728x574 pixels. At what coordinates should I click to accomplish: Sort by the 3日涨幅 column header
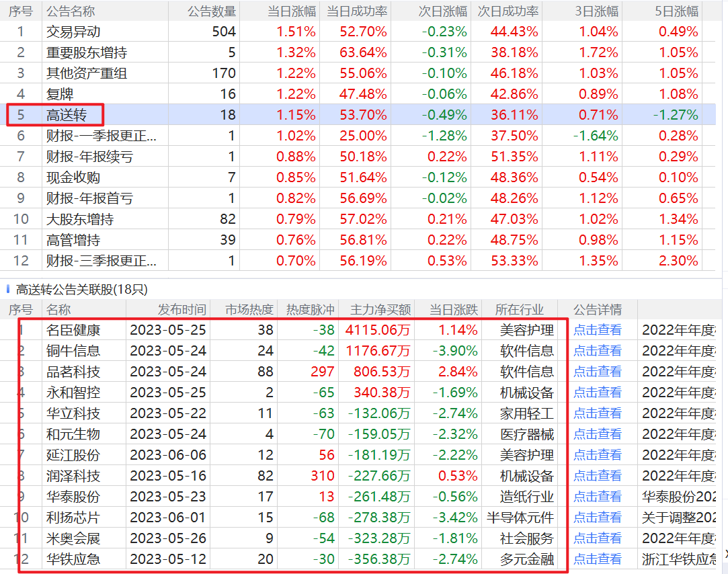(597, 11)
